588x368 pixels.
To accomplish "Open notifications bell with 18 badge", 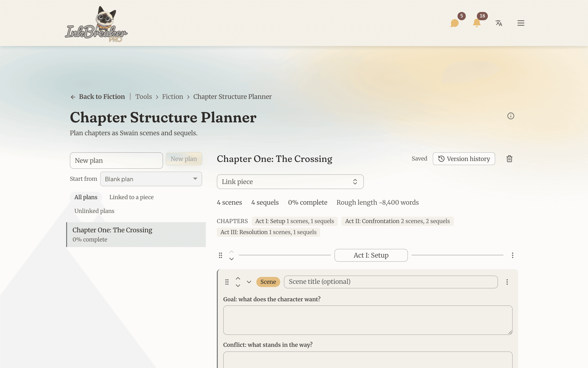I will point(477,23).
